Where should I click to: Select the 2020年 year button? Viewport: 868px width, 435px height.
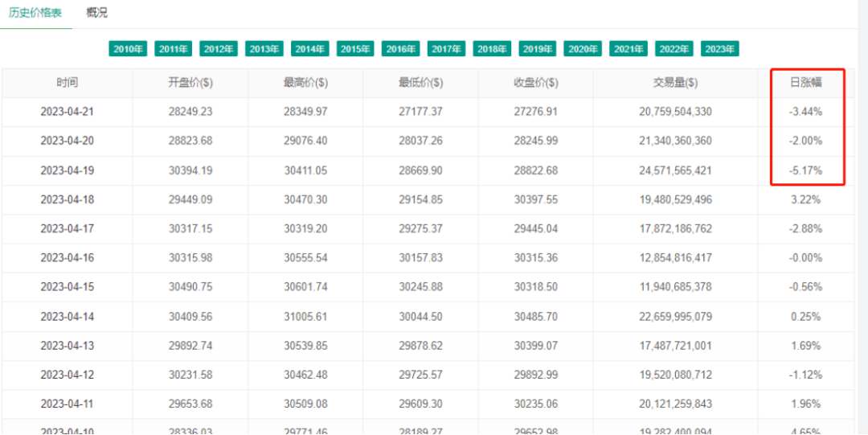coord(583,49)
